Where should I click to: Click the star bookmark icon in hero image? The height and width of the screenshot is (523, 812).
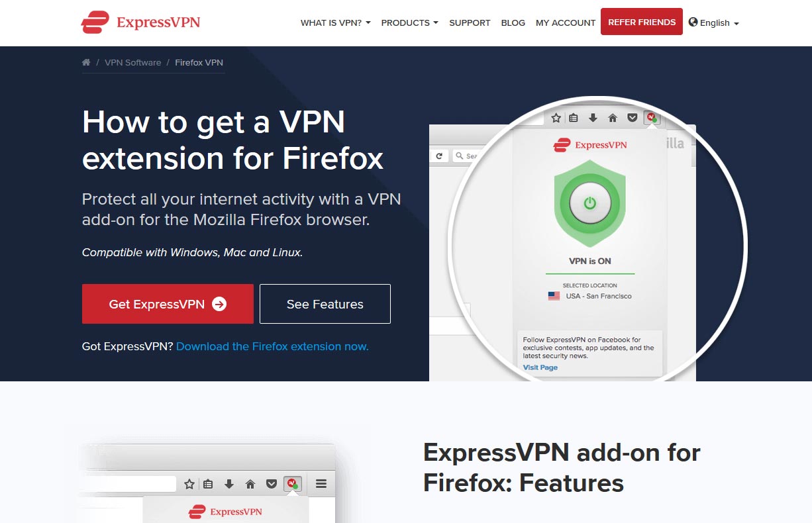pos(556,118)
